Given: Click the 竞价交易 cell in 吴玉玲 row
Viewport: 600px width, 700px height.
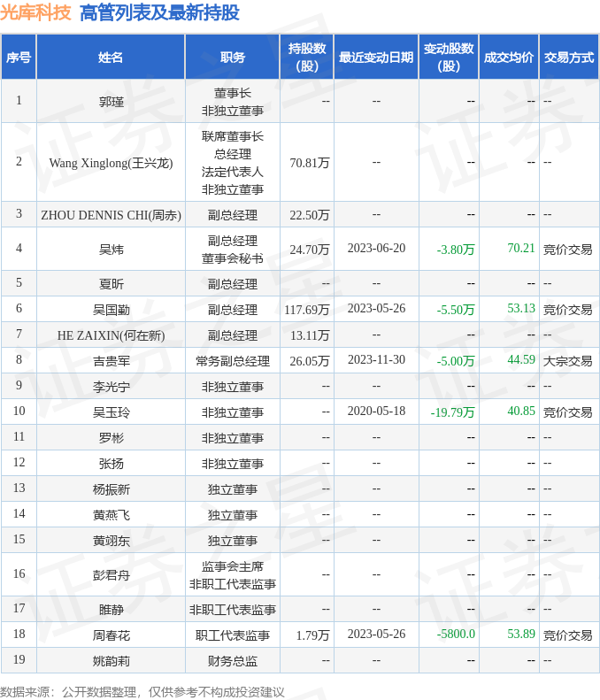Looking at the screenshot, I should click(567, 412).
